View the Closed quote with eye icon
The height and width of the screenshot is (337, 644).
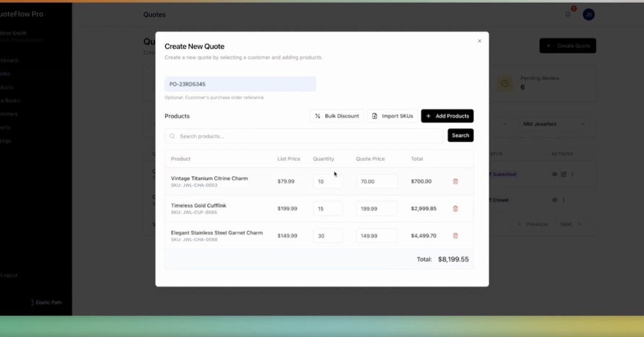tap(554, 200)
